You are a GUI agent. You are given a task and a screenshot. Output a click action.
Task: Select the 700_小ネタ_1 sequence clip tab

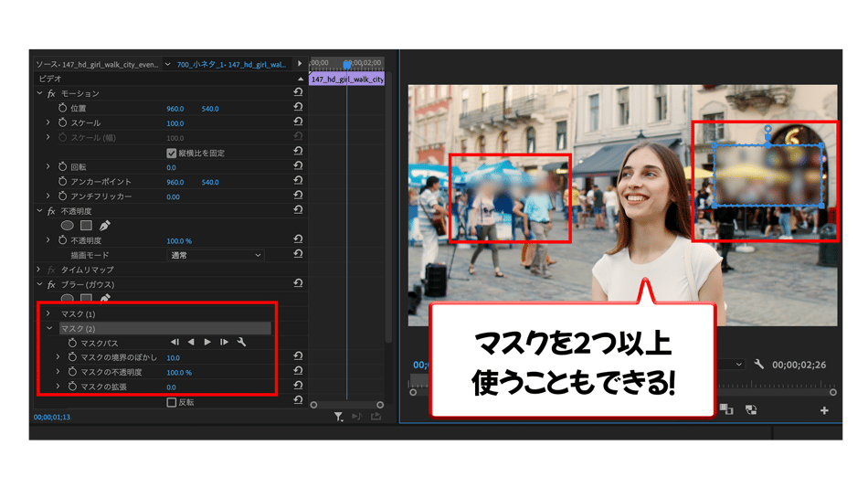pos(232,64)
